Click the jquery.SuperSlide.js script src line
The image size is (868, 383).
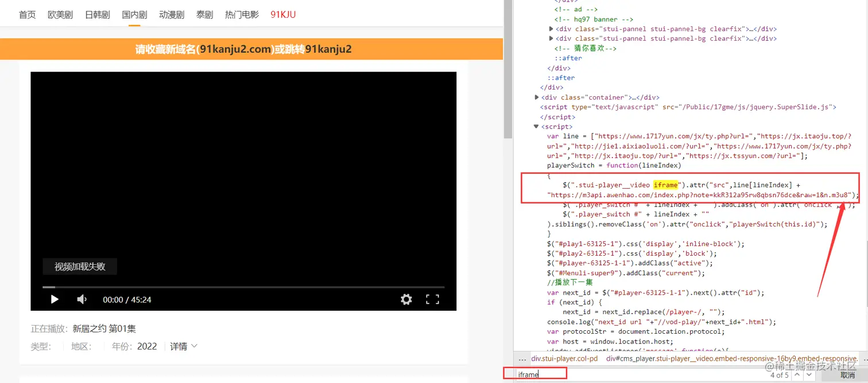point(688,107)
